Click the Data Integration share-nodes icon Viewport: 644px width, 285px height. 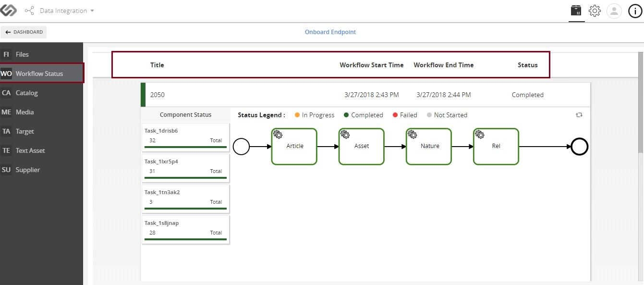pyautogui.click(x=29, y=11)
